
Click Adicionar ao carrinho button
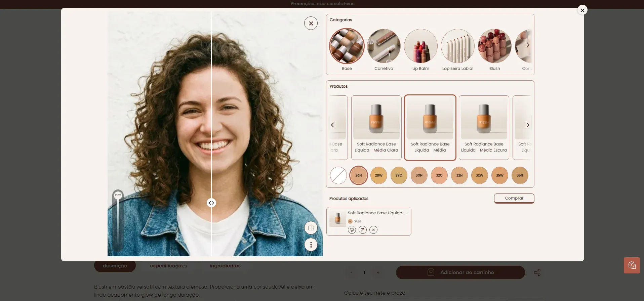(460, 272)
